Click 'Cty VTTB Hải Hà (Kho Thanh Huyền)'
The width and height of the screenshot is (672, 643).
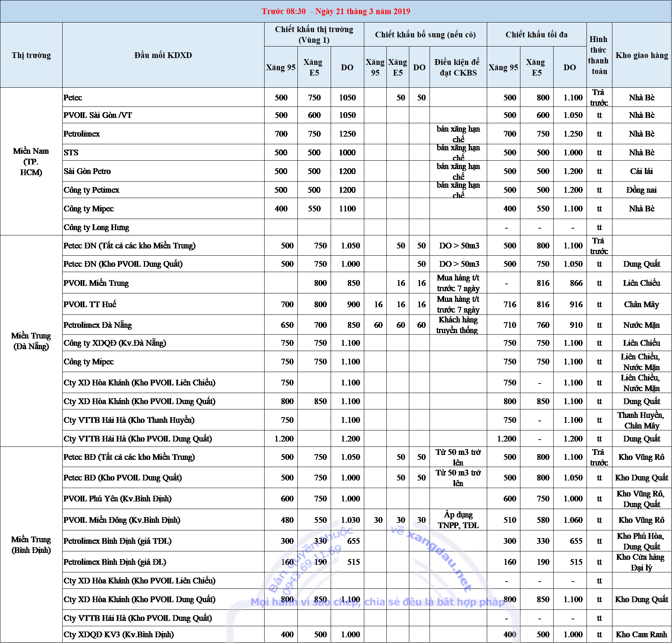click(163, 420)
